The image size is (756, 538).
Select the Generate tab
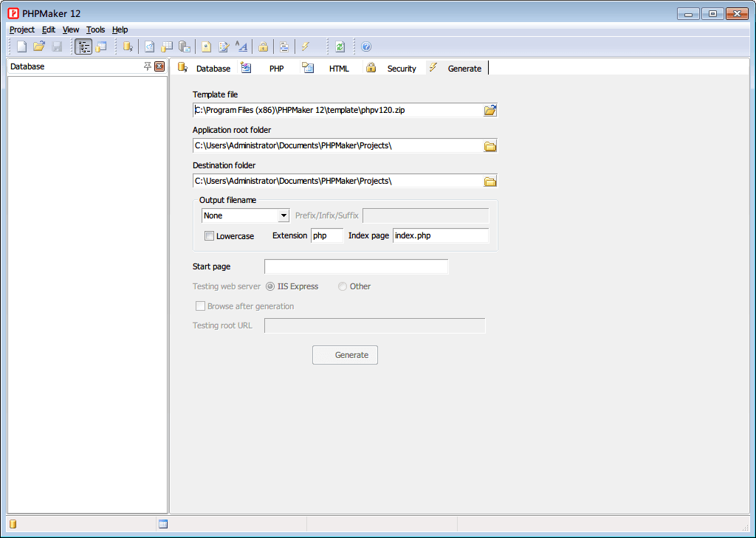pyautogui.click(x=456, y=68)
